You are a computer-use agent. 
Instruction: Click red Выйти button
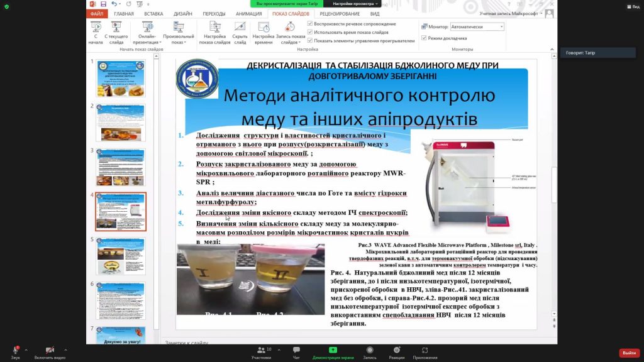point(629,353)
